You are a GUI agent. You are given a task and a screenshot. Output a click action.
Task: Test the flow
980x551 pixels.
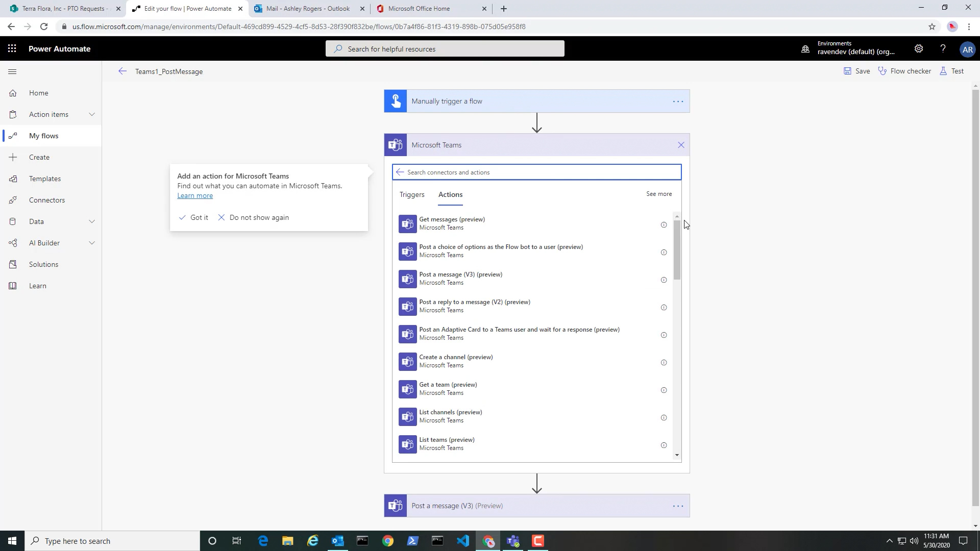[952, 71]
